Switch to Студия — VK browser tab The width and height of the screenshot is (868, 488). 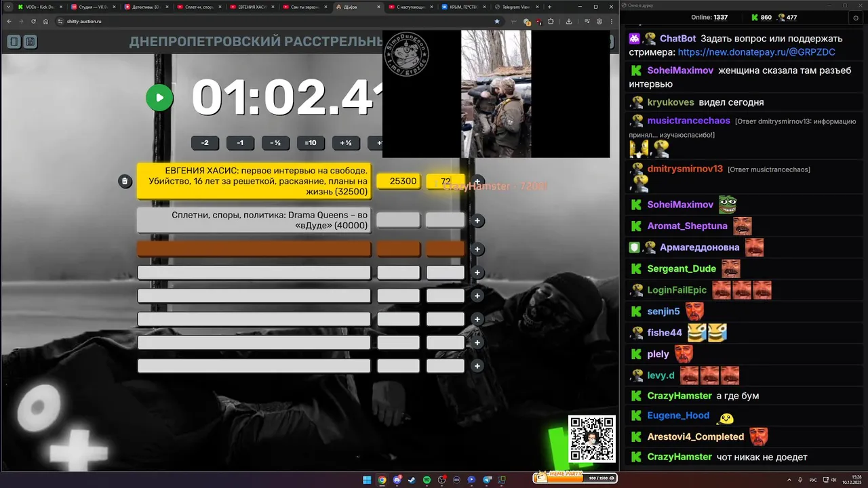click(92, 7)
